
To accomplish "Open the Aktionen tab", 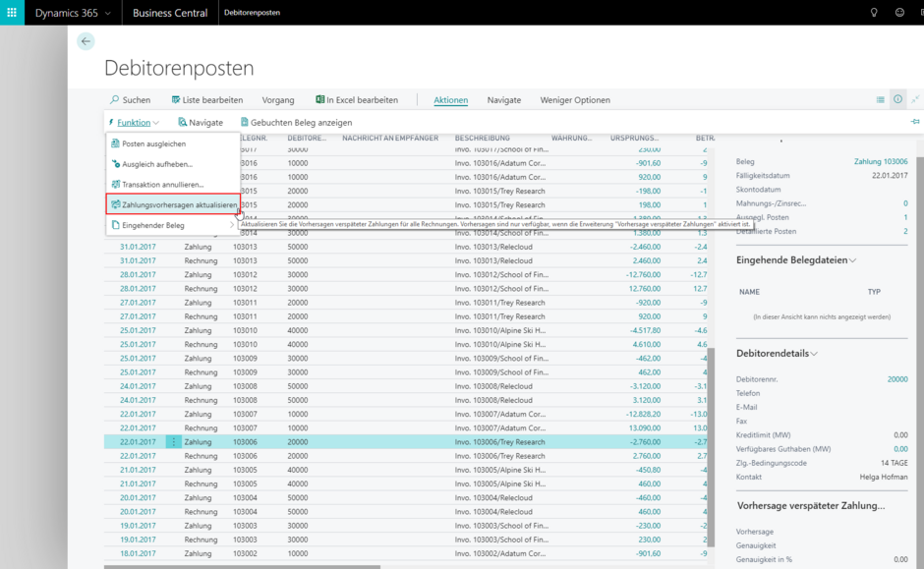I will 451,100.
